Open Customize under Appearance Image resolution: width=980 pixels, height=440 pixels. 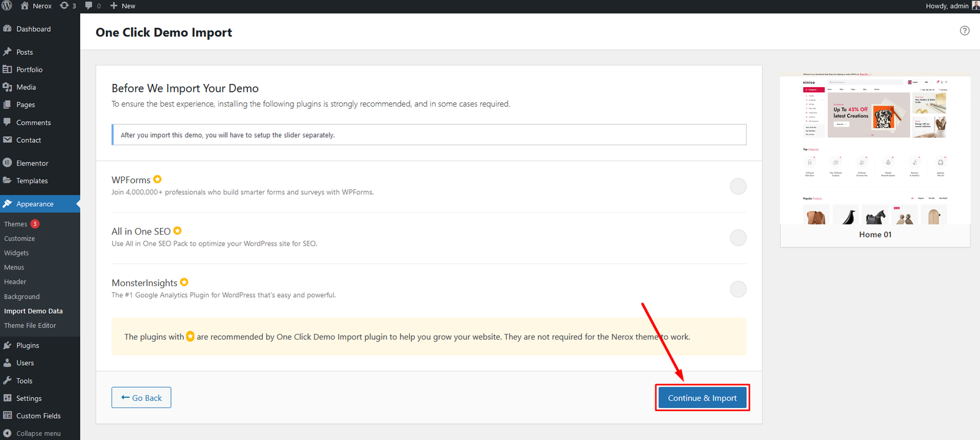pyautogui.click(x=20, y=238)
